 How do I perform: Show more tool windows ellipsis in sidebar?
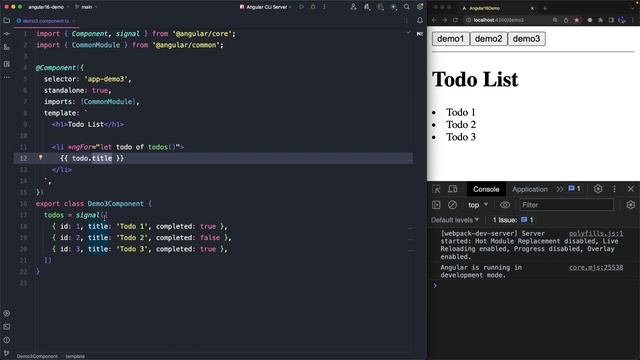(7, 77)
